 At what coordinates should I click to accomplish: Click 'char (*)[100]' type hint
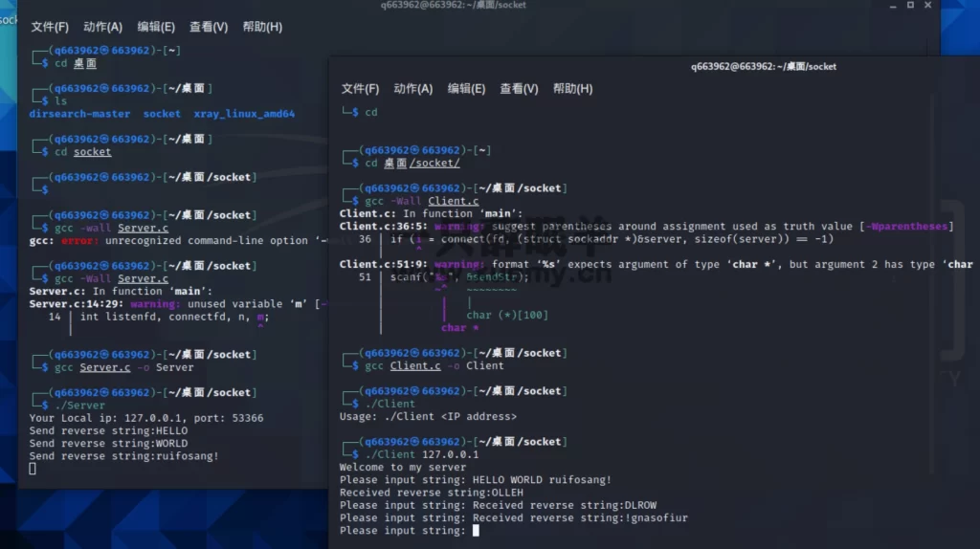tap(507, 315)
